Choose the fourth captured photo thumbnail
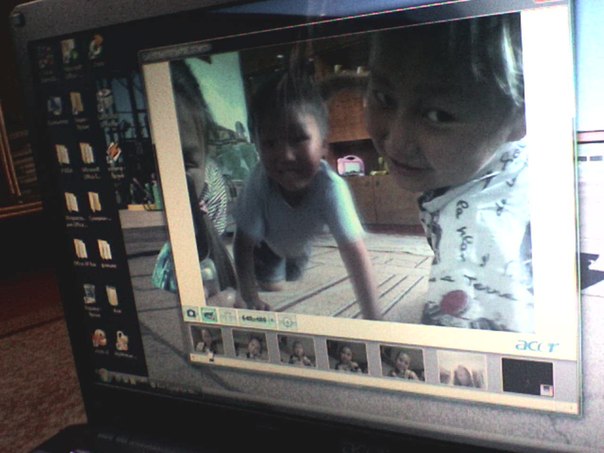The height and width of the screenshot is (453, 604). point(347,357)
